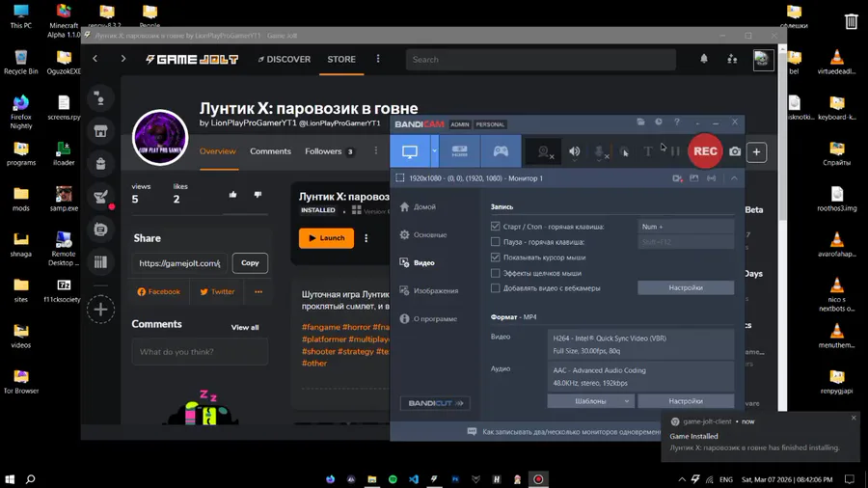The width and height of the screenshot is (868, 488).
Task: Open more options beside Launch button
Action: (366, 238)
